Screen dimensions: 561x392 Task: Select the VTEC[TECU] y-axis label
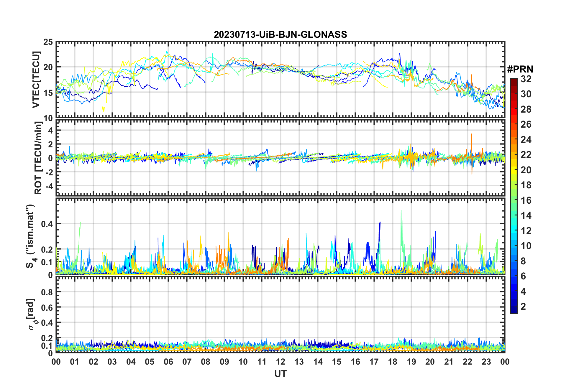pos(36,80)
